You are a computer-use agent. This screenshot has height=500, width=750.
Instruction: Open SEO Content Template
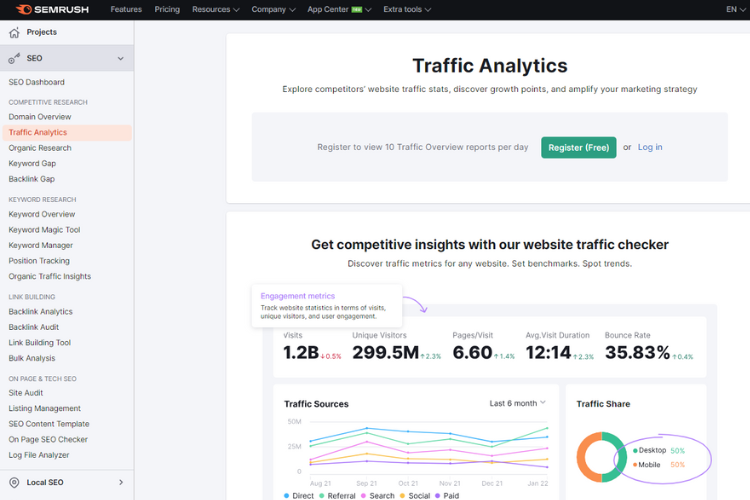point(49,424)
